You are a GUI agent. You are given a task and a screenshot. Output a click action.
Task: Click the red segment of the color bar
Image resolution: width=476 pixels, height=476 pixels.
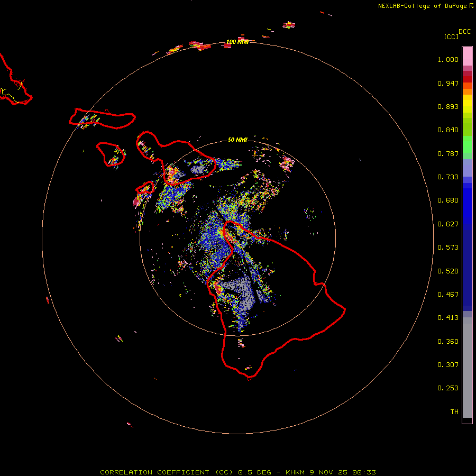467,79
